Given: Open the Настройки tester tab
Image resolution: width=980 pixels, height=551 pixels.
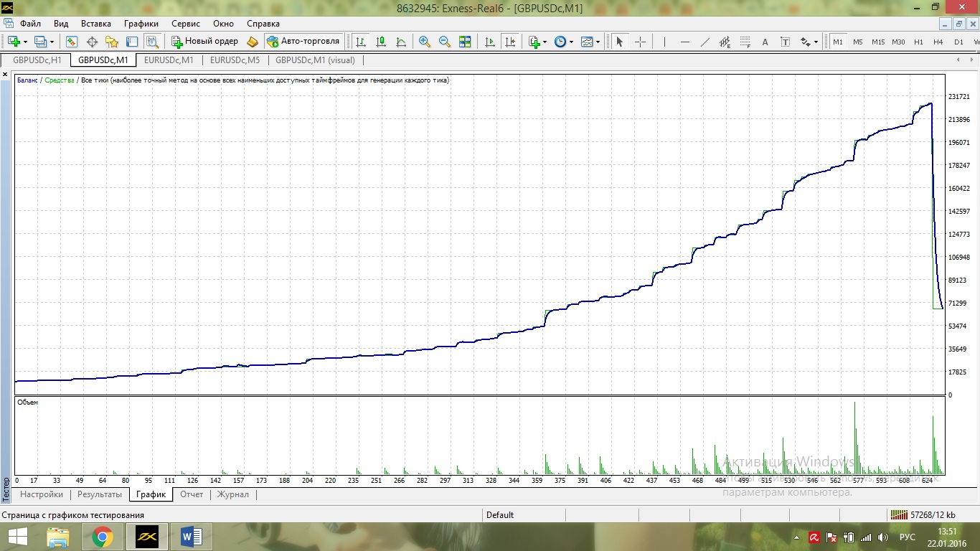Looking at the screenshot, I should coord(42,494).
